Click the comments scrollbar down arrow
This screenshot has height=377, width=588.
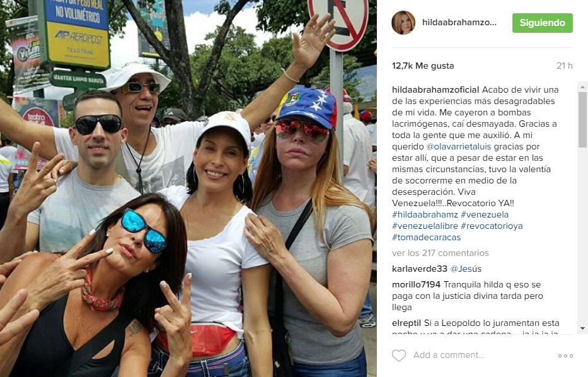click(582, 328)
